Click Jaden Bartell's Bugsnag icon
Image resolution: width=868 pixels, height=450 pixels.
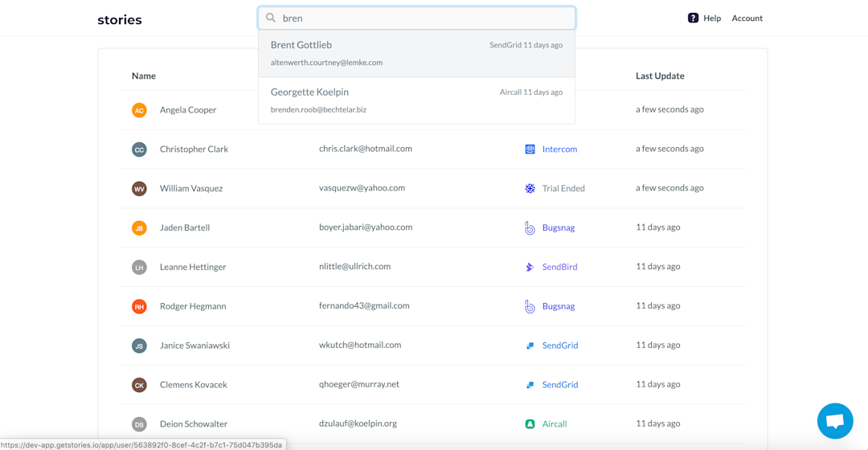pyautogui.click(x=530, y=227)
